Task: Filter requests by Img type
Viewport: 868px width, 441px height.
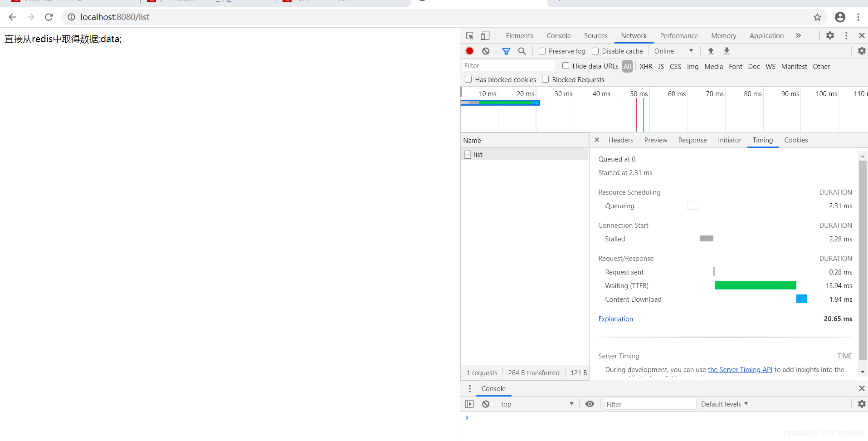Action: coord(692,67)
